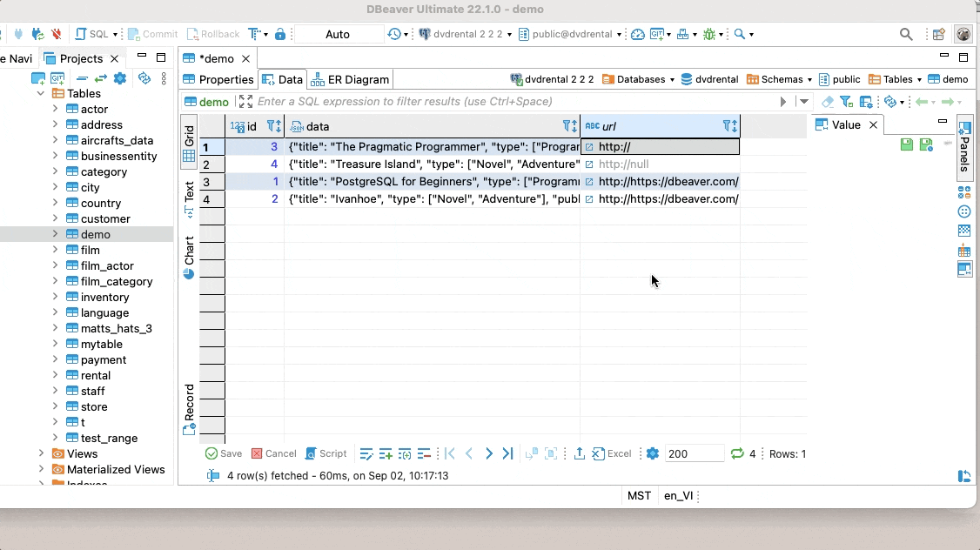Click the Script button

[x=326, y=453]
